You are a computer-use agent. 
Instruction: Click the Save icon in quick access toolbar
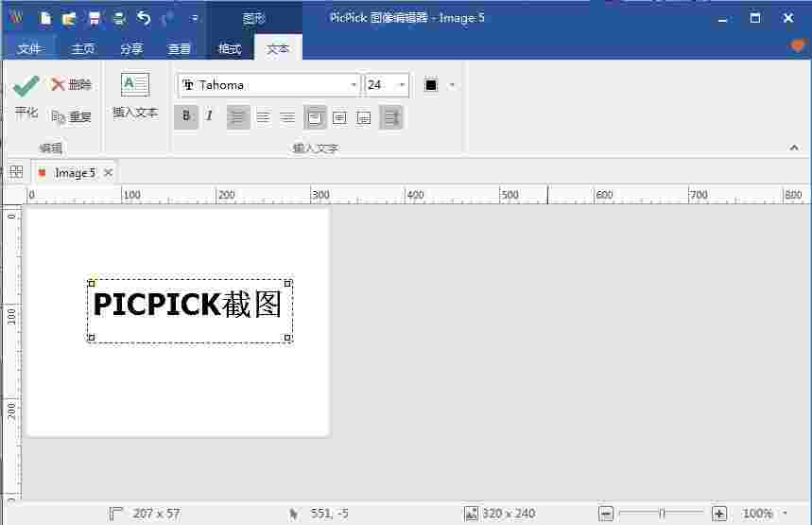click(94, 19)
